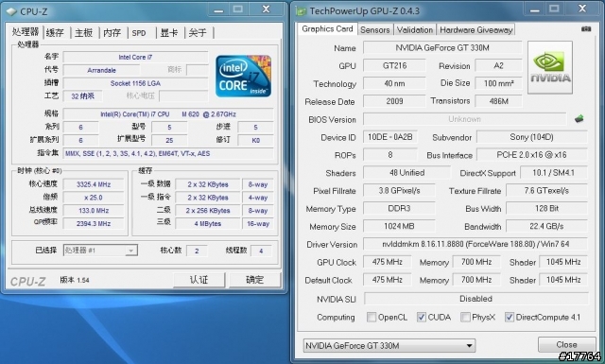Switch to the 缓存 tab in CPU-Z
The height and width of the screenshot is (364, 605).
click(55, 33)
